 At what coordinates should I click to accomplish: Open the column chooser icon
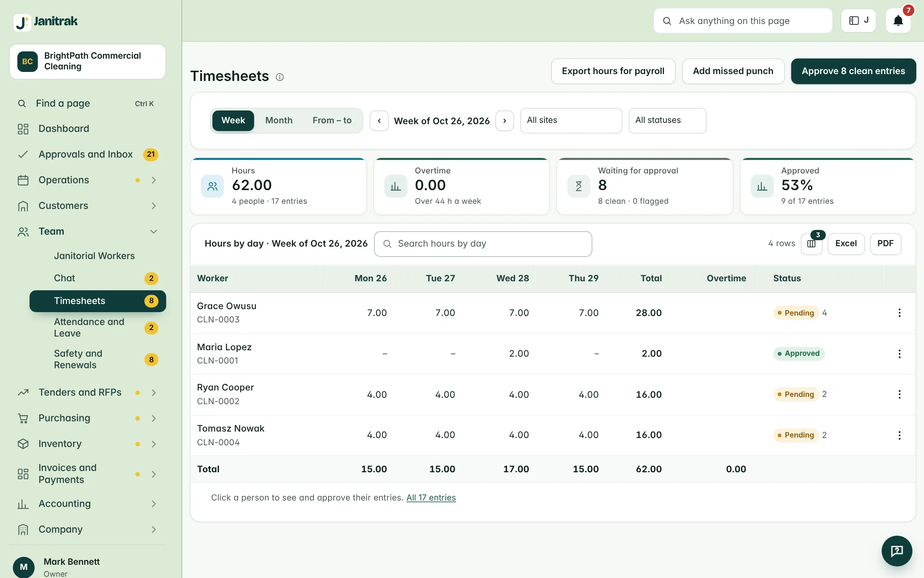click(811, 244)
